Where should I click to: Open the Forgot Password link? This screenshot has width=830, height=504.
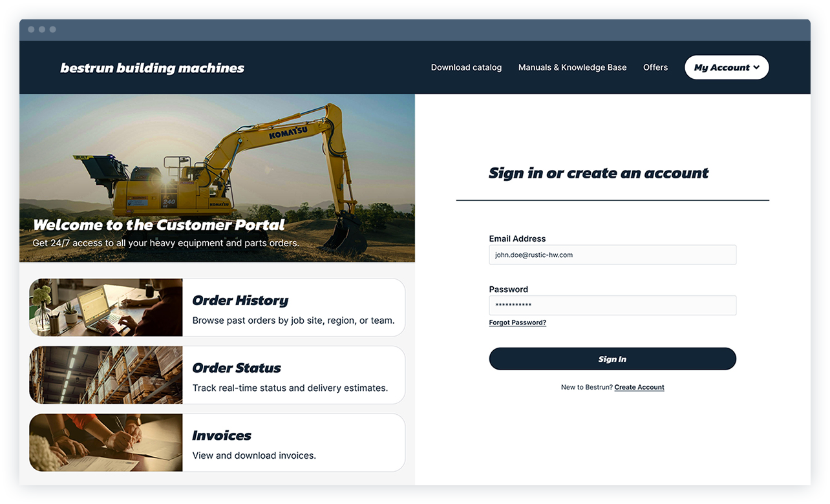(517, 322)
